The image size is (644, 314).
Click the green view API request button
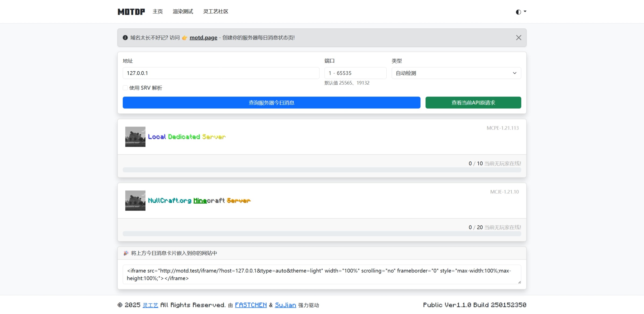click(x=473, y=103)
